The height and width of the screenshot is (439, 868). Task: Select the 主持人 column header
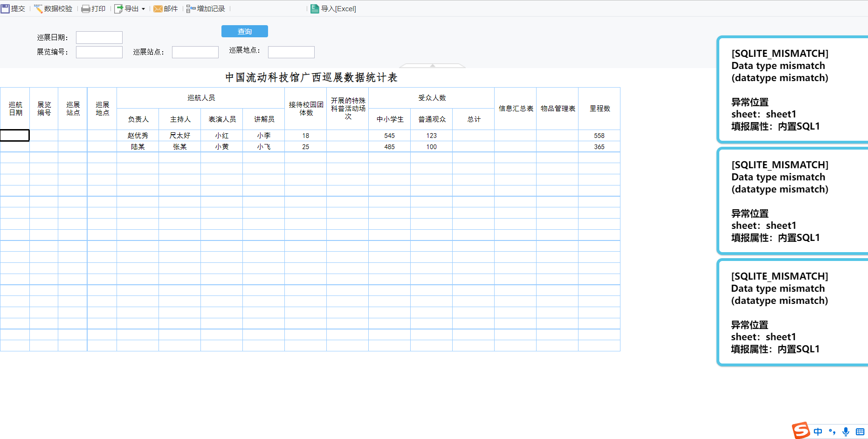pyautogui.click(x=180, y=119)
